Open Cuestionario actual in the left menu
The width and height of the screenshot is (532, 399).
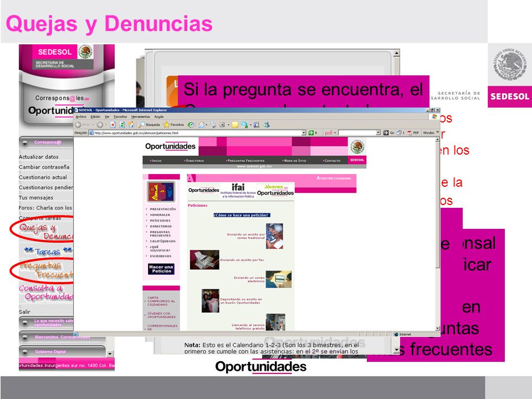click(43, 177)
